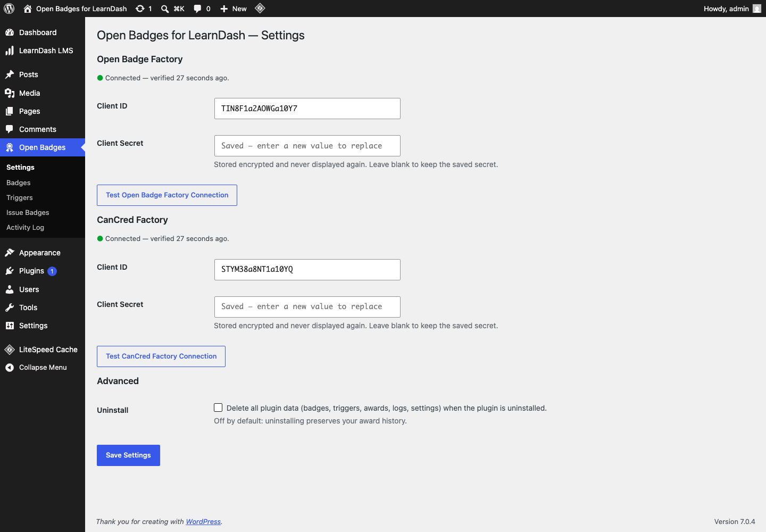
Task: Open the updates icon in admin bar
Action: pos(140,9)
